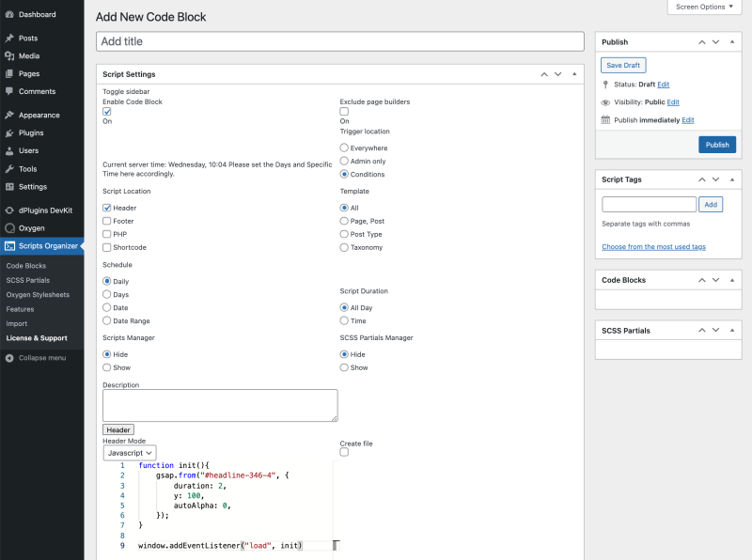Image resolution: width=752 pixels, height=560 pixels.
Task: Move Code Blocks panel up arrow
Action: pyautogui.click(x=701, y=280)
